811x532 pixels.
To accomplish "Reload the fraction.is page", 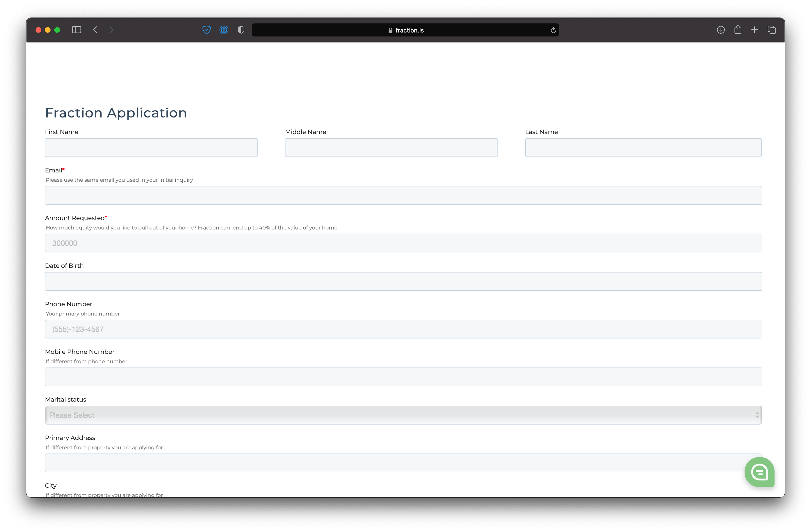I will coord(553,30).
